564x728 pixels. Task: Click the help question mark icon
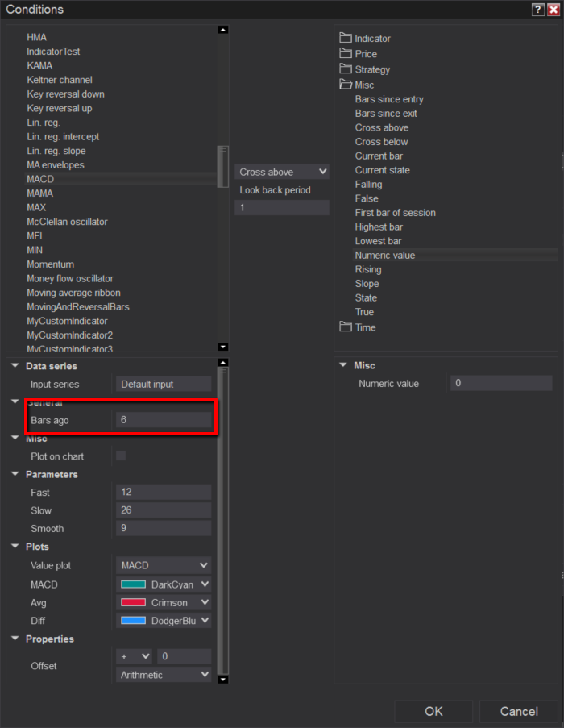click(x=537, y=10)
